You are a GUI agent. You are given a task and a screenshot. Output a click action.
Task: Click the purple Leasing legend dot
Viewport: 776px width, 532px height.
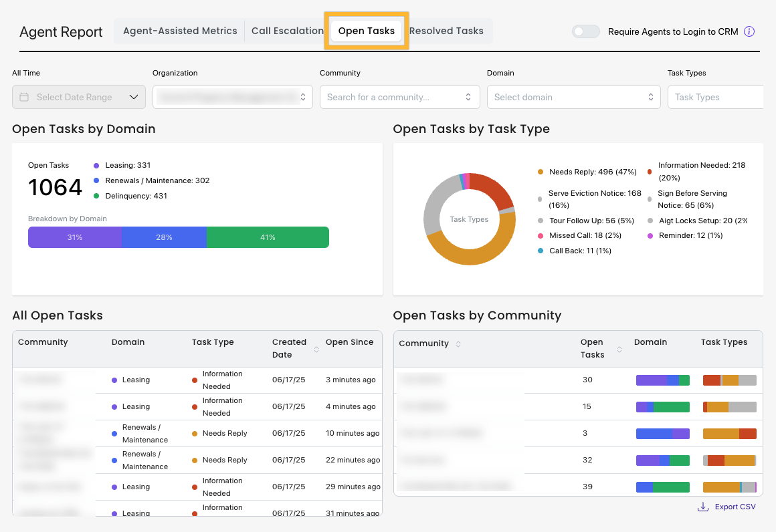(x=96, y=166)
